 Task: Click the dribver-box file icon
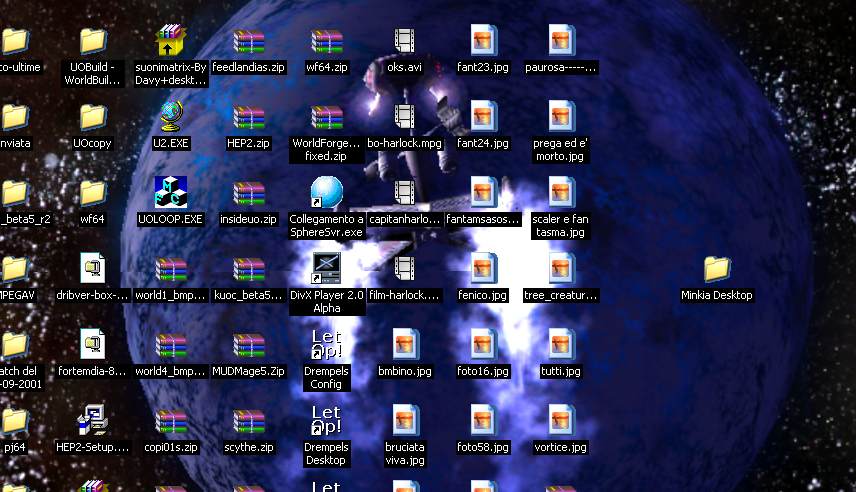click(x=93, y=269)
